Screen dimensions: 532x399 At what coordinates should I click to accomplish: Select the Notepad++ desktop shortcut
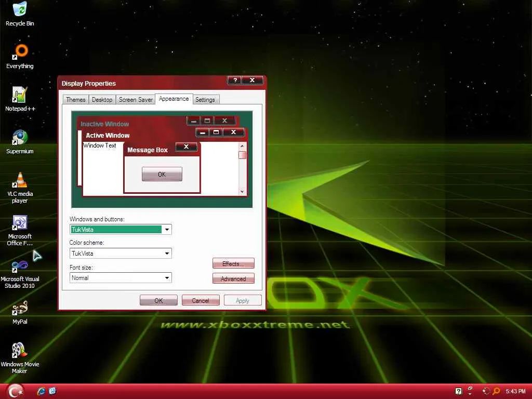pyautogui.click(x=20, y=99)
